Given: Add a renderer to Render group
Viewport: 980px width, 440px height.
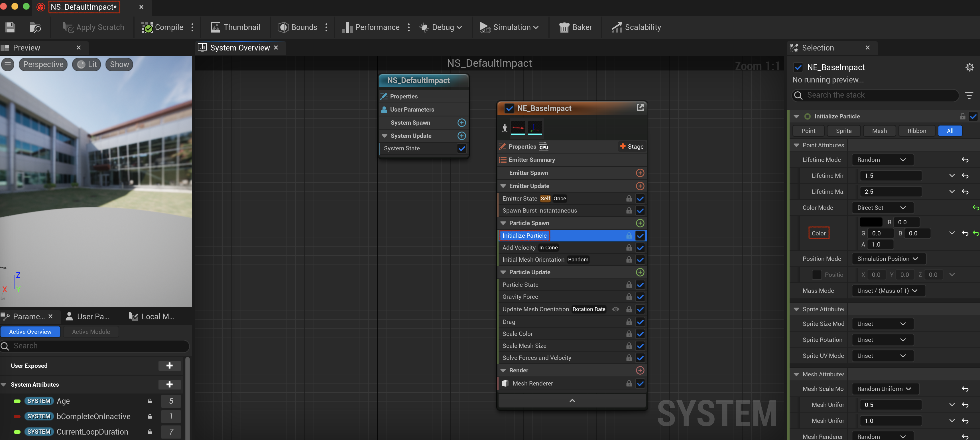Looking at the screenshot, I should coord(640,370).
